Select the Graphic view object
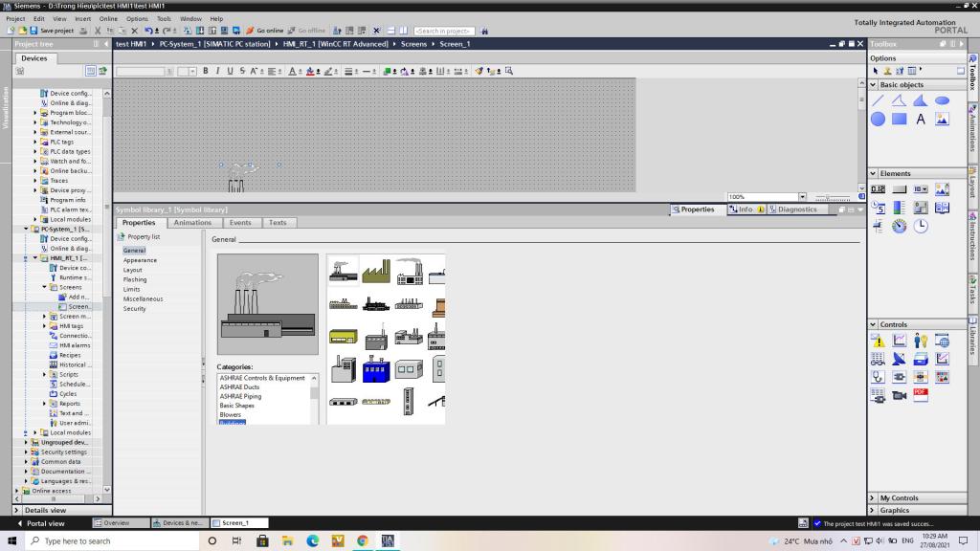The image size is (980, 551). point(942,119)
